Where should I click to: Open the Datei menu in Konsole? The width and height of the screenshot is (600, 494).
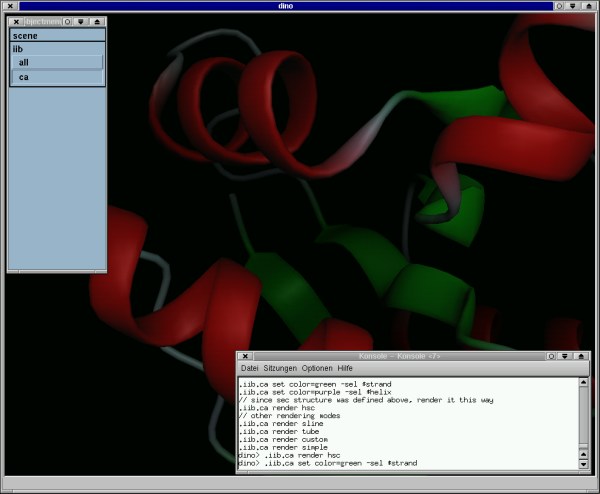tap(250, 369)
